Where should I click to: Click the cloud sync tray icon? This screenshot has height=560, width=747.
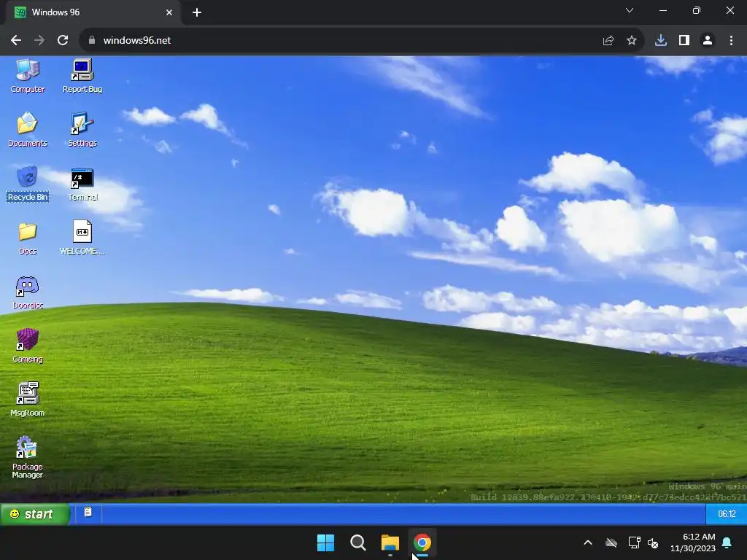[x=611, y=542]
